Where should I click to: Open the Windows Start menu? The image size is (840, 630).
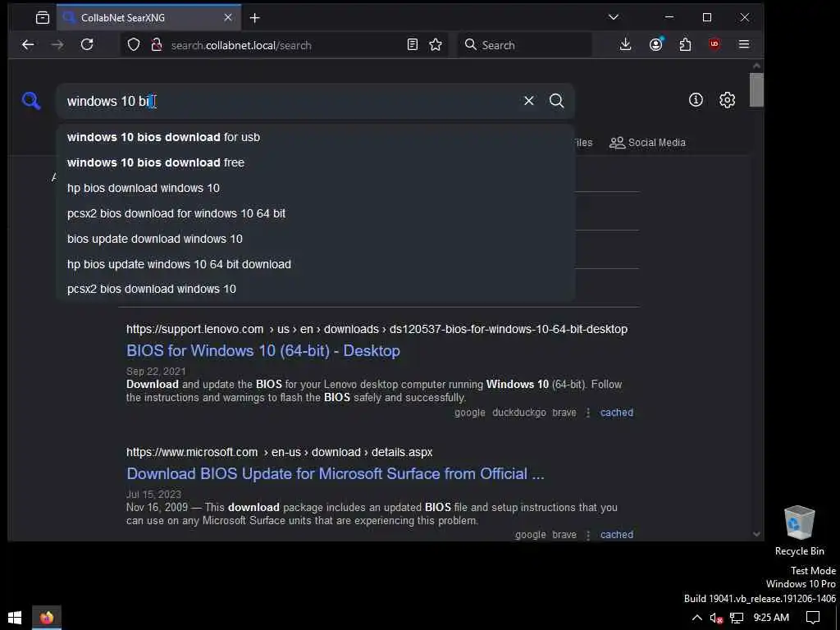15,618
